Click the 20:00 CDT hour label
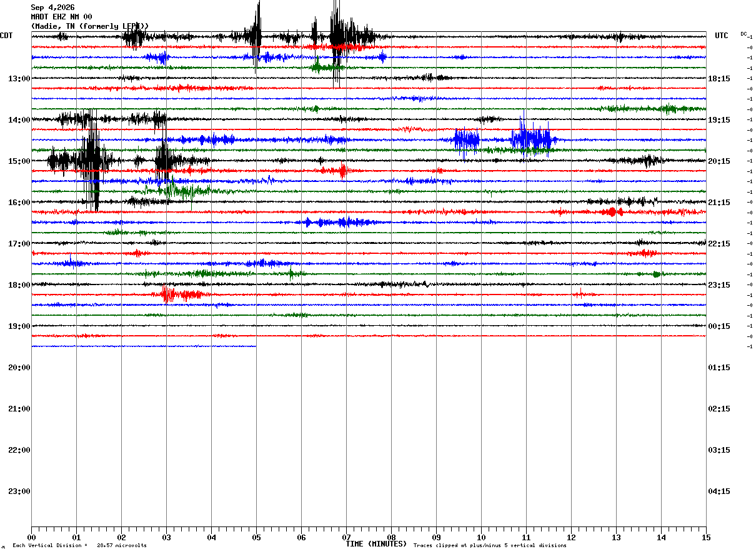Viewport: 756px width, 554px height. (19, 368)
